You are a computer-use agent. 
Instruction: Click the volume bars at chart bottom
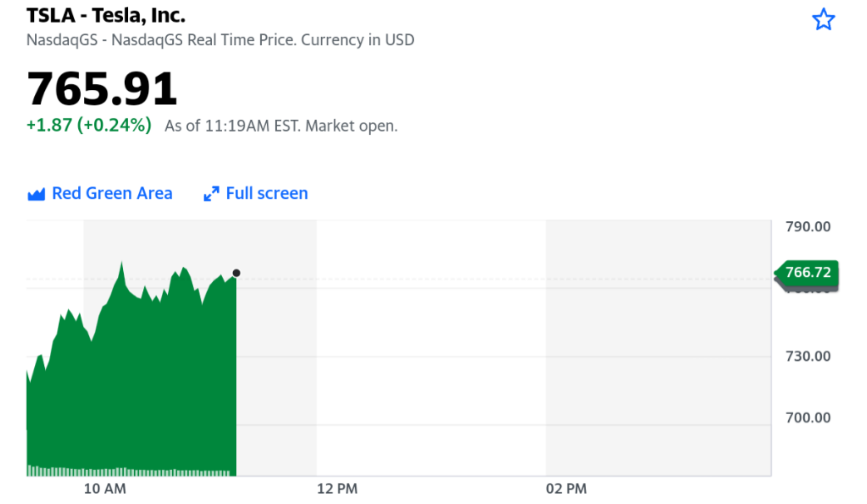[x=127, y=471]
